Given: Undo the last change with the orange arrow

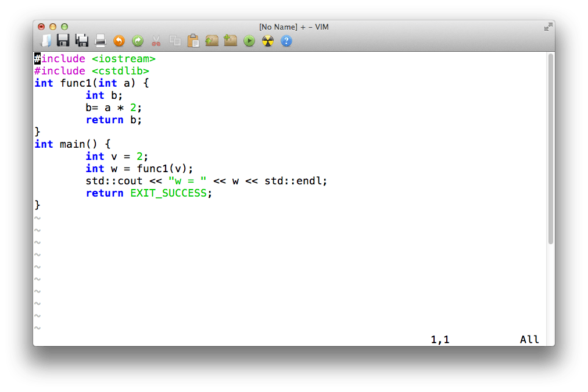Looking at the screenshot, I should (x=119, y=41).
